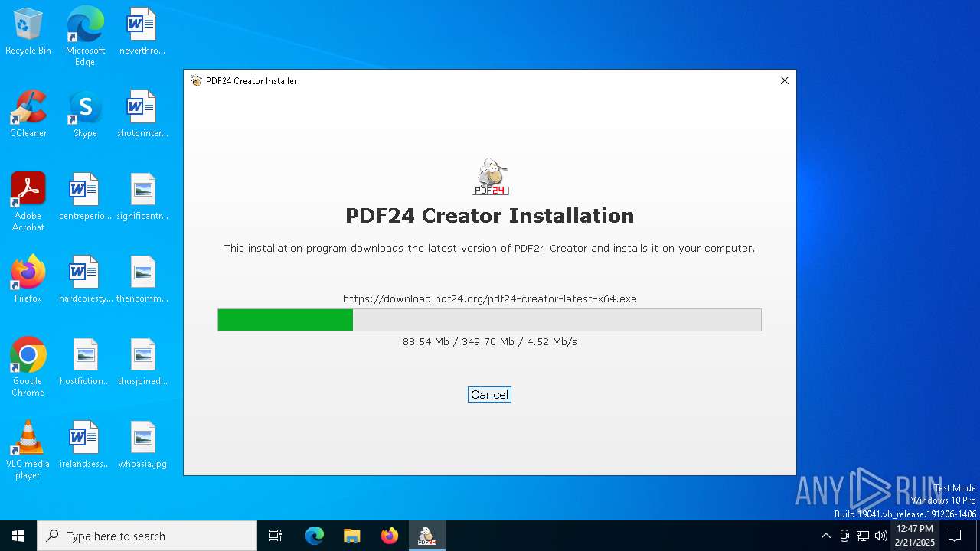Select the whoasia.jpg file icon
The width and height of the screenshot is (980, 551).
(142, 445)
